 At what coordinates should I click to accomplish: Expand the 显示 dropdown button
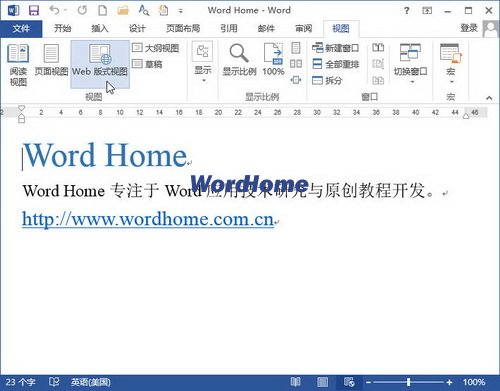tap(203, 63)
